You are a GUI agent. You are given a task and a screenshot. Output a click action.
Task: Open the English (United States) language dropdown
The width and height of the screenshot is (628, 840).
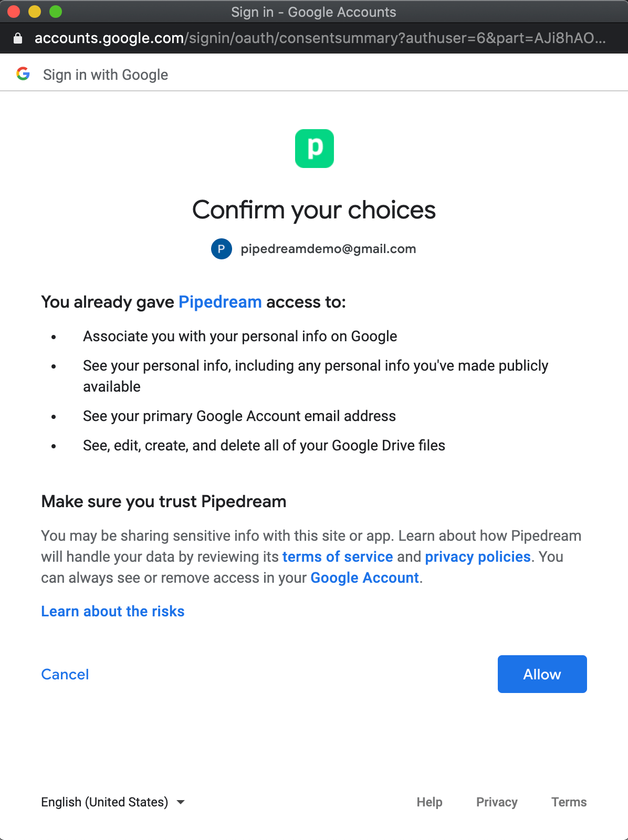pyautogui.click(x=104, y=802)
